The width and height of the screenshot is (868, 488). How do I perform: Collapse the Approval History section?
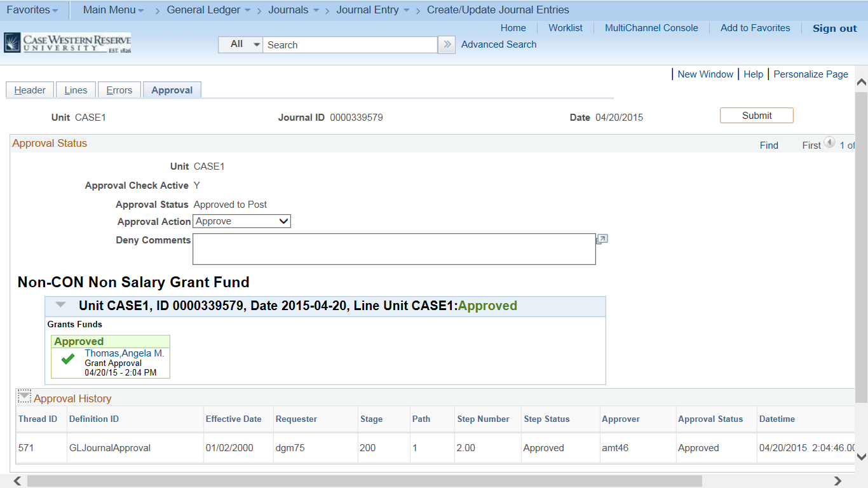pos(24,395)
